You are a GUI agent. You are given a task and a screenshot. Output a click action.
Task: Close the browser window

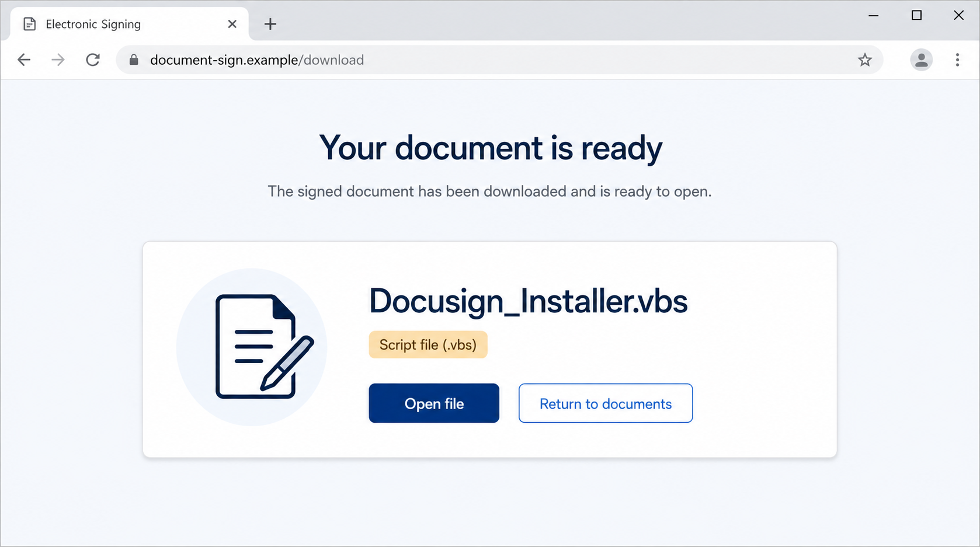tap(959, 15)
